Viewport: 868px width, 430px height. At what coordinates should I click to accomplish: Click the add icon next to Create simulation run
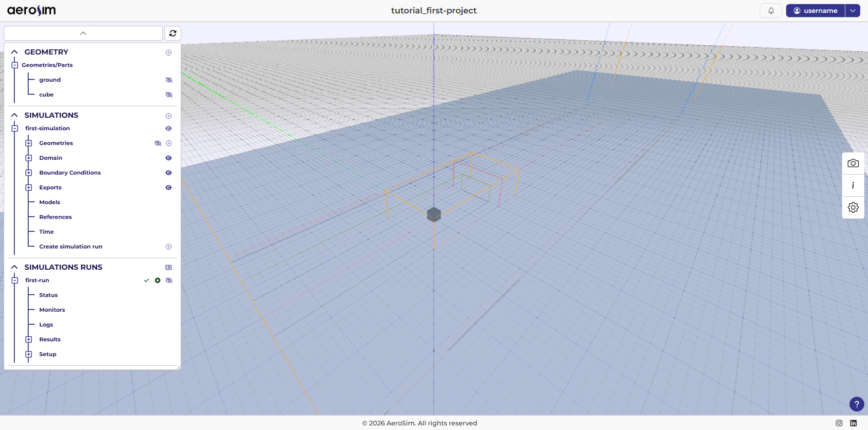[169, 247]
